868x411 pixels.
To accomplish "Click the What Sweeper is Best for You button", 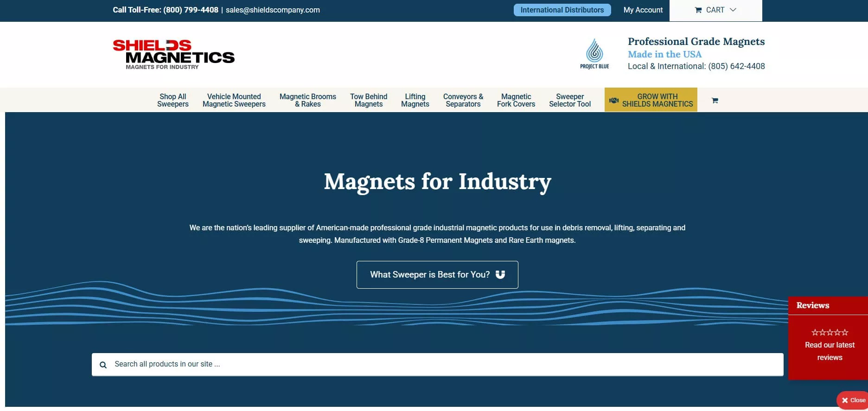I will pyautogui.click(x=437, y=275).
